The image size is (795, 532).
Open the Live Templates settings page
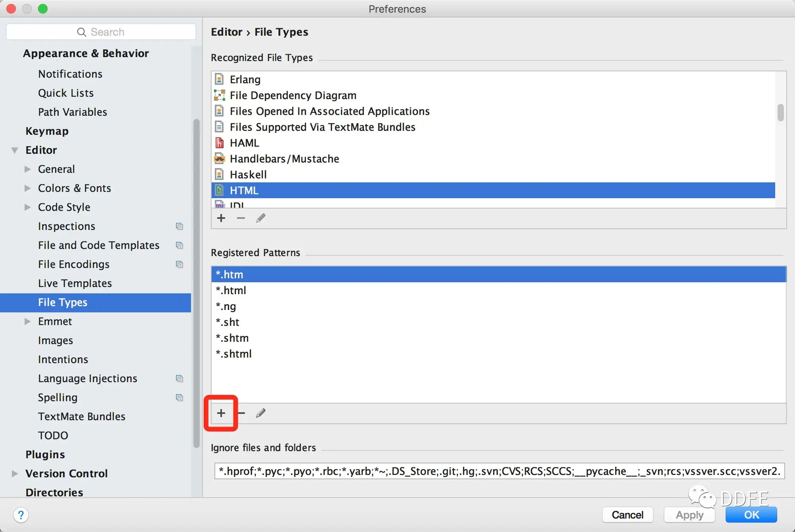(75, 283)
